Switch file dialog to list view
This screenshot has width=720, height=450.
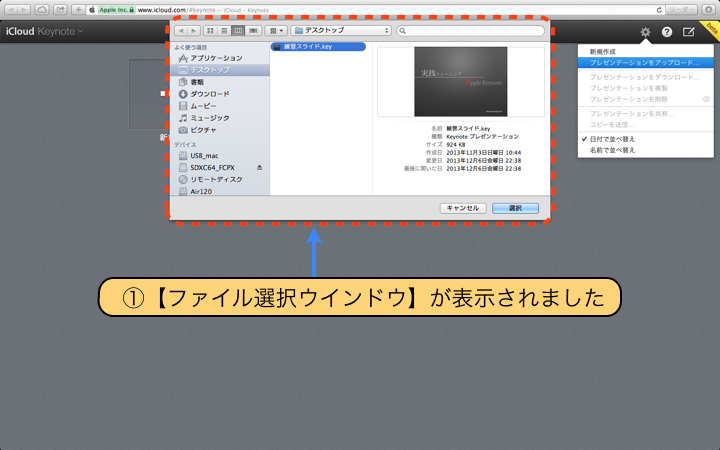224,30
